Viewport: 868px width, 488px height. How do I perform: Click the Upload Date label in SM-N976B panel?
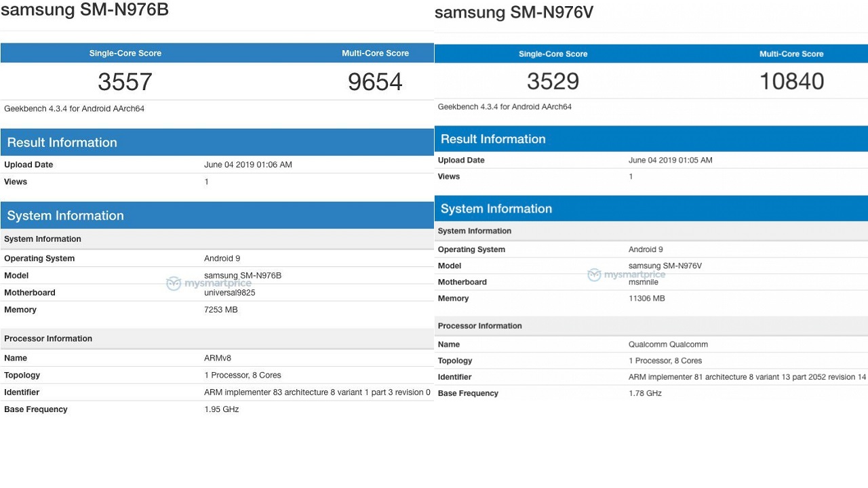[28, 165]
